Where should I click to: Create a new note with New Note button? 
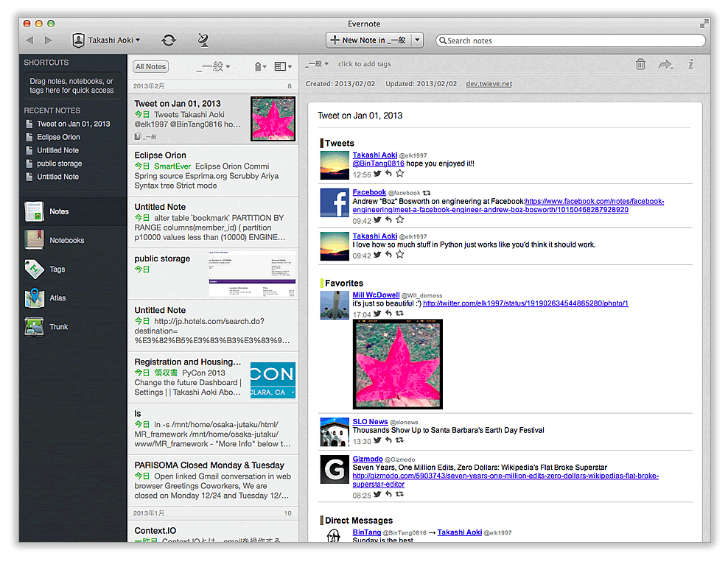pyautogui.click(x=368, y=40)
